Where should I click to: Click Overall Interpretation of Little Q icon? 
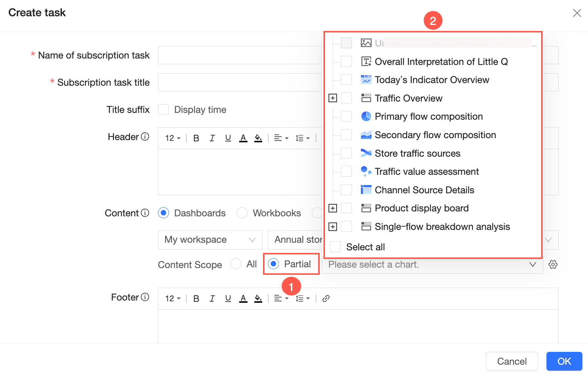click(366, 61)
